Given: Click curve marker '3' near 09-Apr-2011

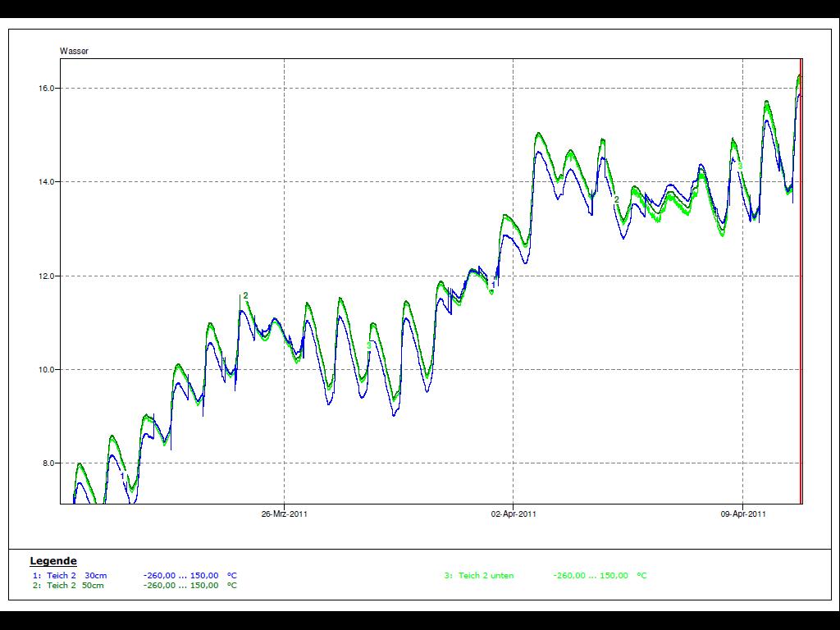Looking at the screenshot, I should tap(740, 166).
